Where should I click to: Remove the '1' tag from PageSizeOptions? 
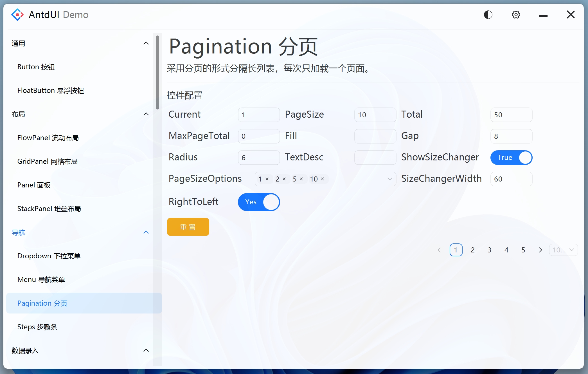point(267,179)
